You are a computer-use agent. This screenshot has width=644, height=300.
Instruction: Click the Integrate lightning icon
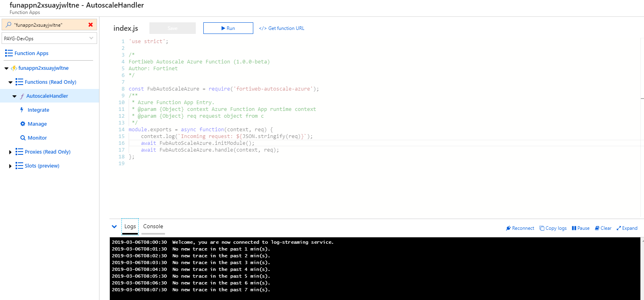click(x=22, y=110)
